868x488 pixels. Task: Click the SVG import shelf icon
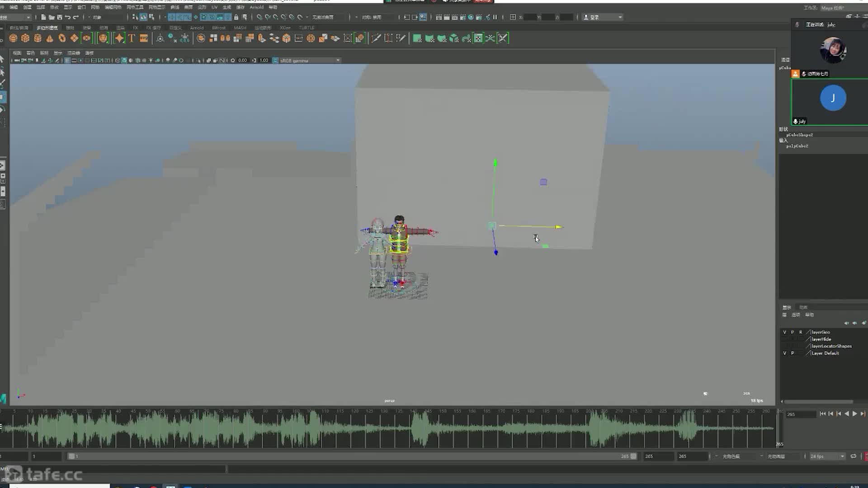pos(144,38)
